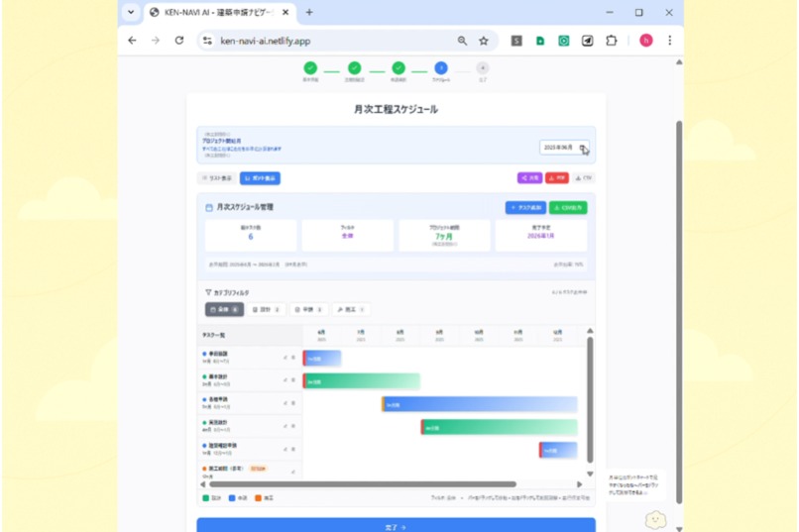Delete the 各種申請 task
Image resolution: width=799 pixels, height=532 pixels.
tap(293, 403)
